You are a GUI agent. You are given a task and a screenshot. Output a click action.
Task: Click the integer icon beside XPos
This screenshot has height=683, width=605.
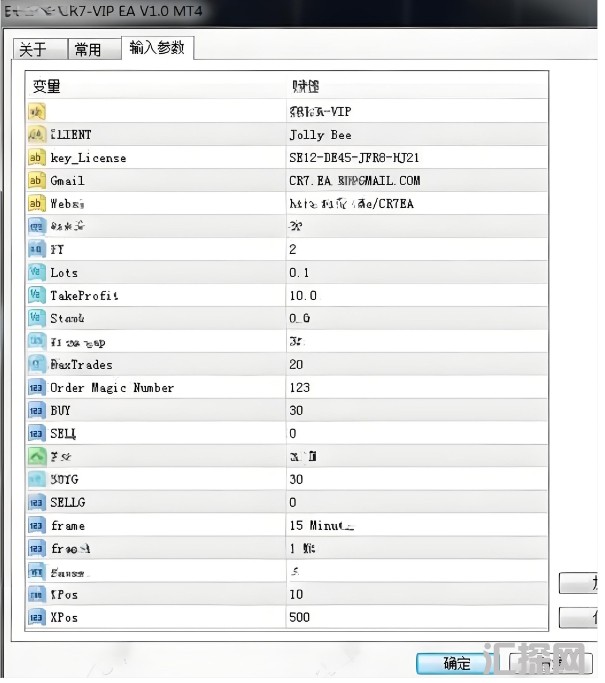(x=36, y=617)
